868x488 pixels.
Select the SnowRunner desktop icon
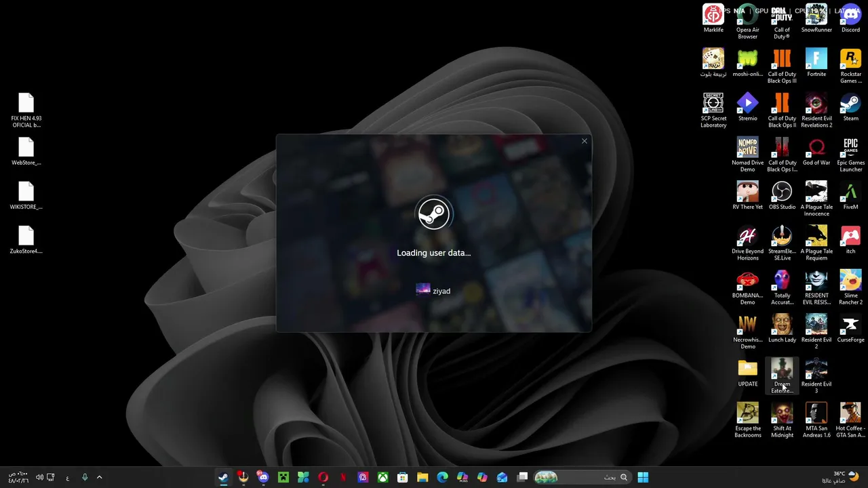point(816,18)
